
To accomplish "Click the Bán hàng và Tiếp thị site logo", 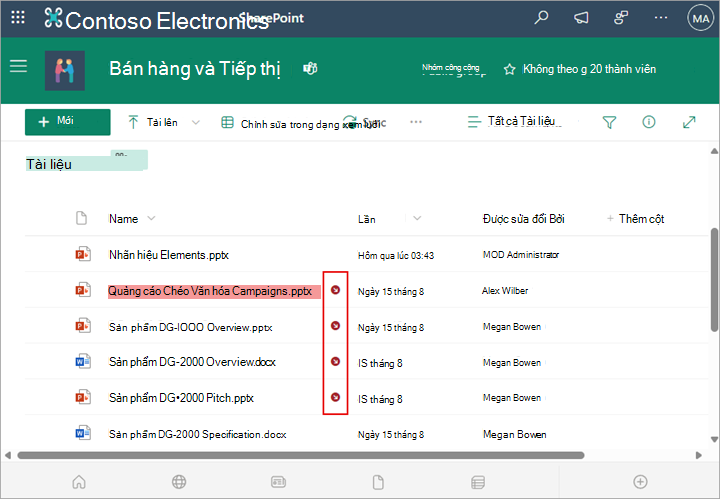I will 65,71.
